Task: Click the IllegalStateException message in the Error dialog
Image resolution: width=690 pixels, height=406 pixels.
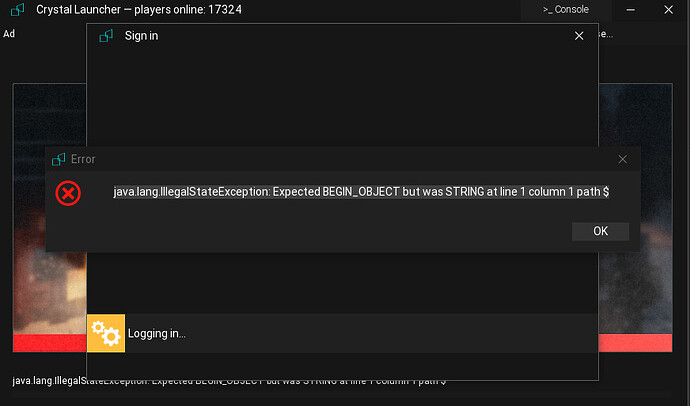Action: 361,192
